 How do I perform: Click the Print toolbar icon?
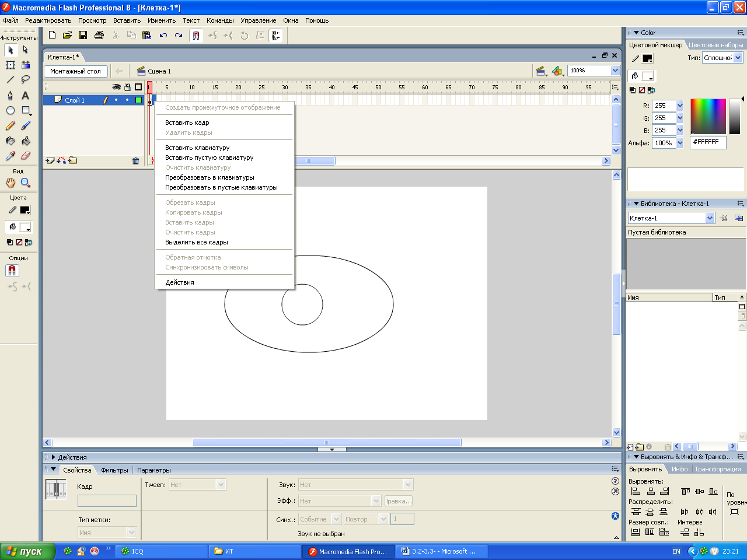point(99,35)
